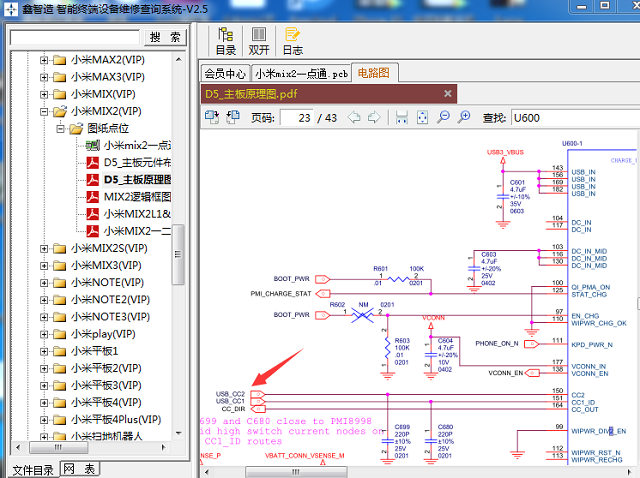Click the file tree horizontal scrollbar thumb
This screenshot has width=640, height=478.
[x=58, y=447]
